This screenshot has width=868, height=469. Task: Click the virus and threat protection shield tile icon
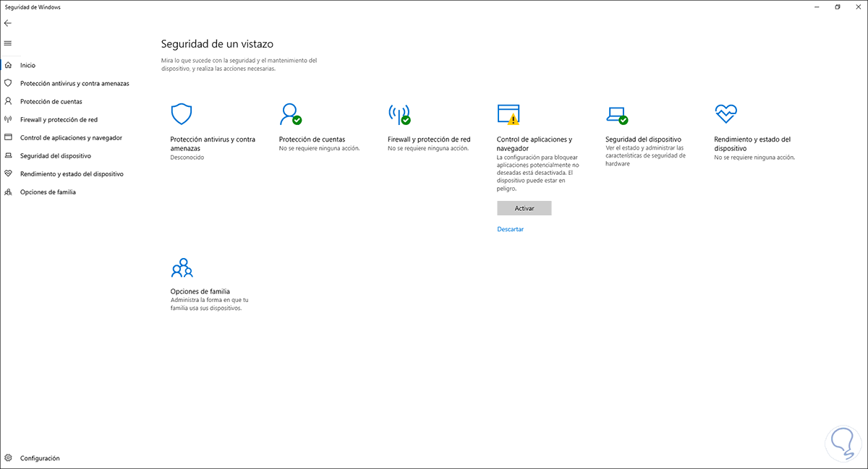[181, 114]
